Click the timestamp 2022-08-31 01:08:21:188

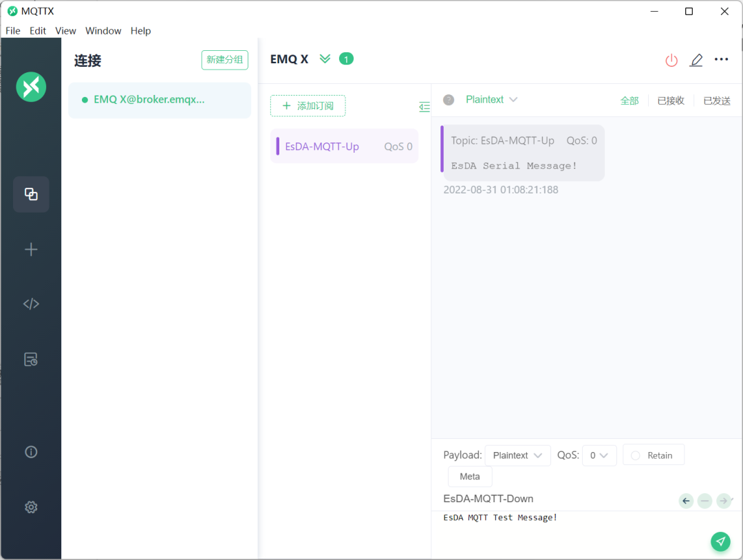[500, 190]
